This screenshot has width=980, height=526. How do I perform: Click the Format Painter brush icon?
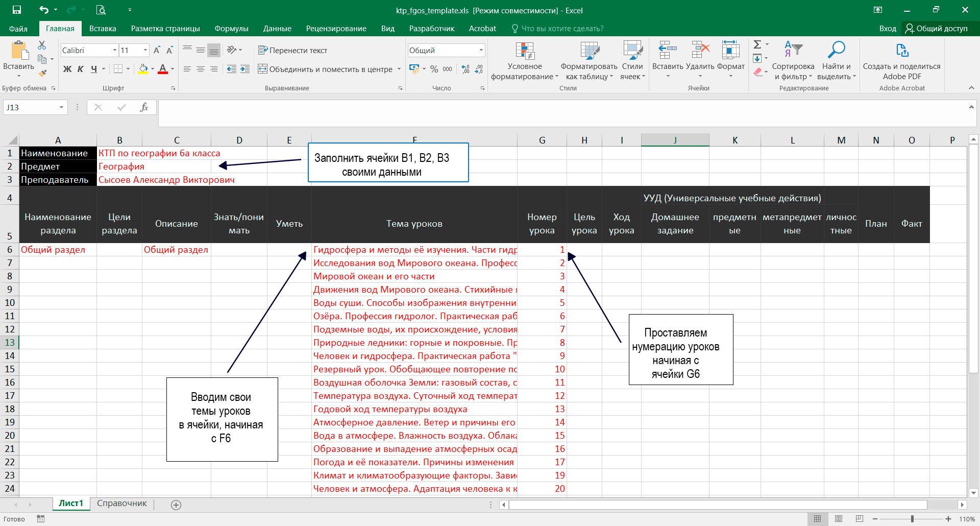pyautogui.click(x=42, y=74)
